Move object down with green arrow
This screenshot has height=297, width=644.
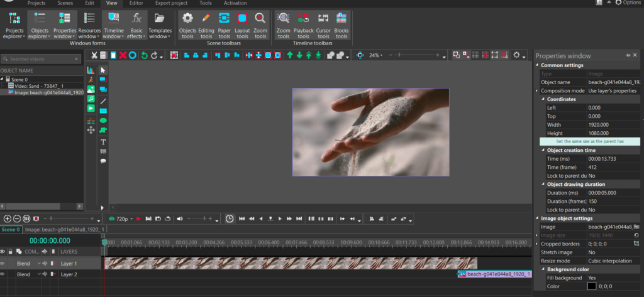(x=299, y=55)
